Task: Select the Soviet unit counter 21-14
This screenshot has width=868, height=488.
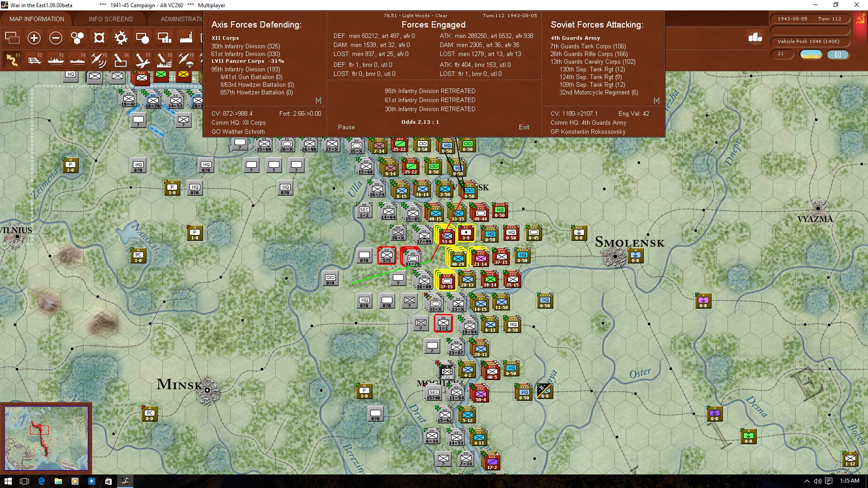Action: (480, 258)
